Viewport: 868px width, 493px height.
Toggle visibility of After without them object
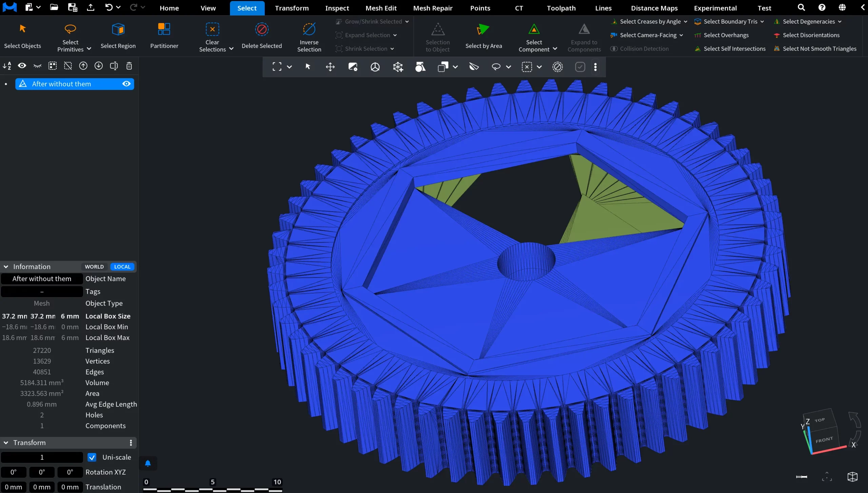click(x=126, y=84)
